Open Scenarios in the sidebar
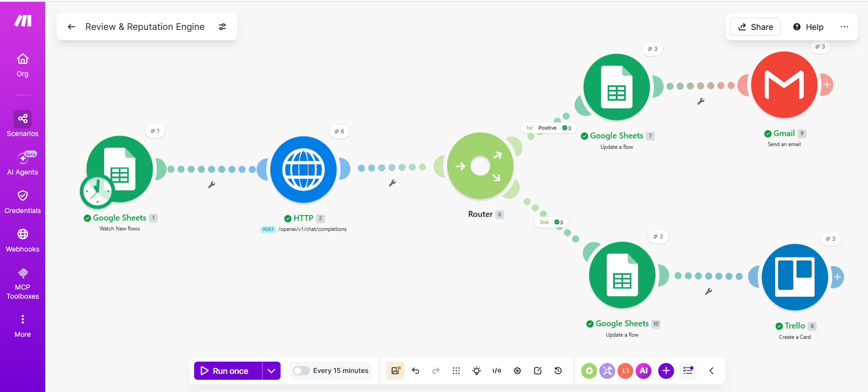This screenshot has width=868, height=392. pos(23,124)
